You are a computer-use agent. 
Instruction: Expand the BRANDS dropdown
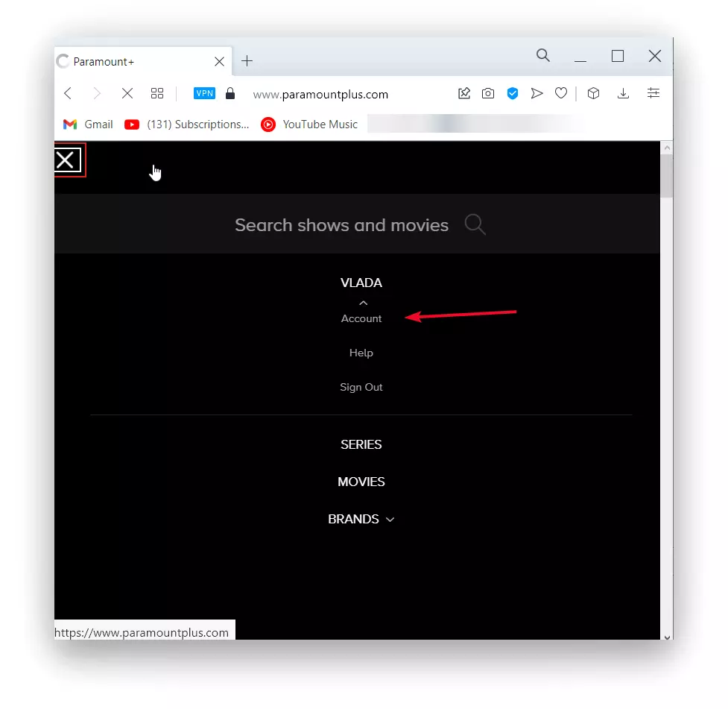pos(361,519)
